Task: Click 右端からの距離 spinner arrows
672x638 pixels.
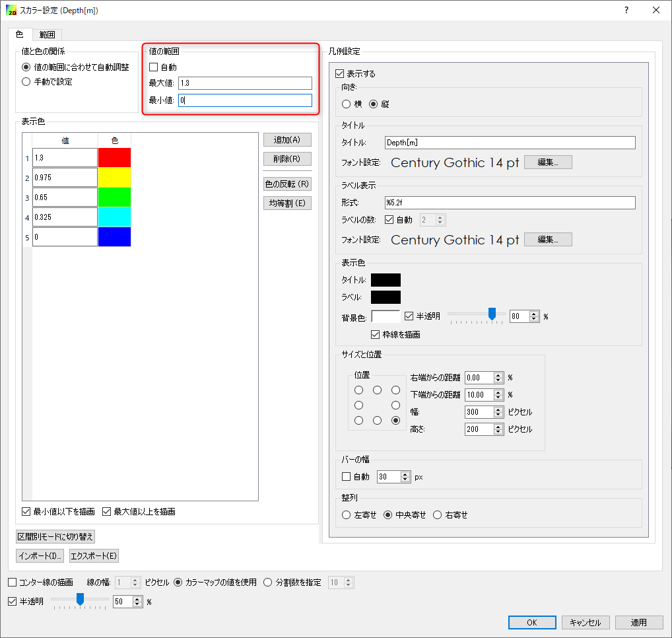Action: pyautogui.click(x=498, y=378)
